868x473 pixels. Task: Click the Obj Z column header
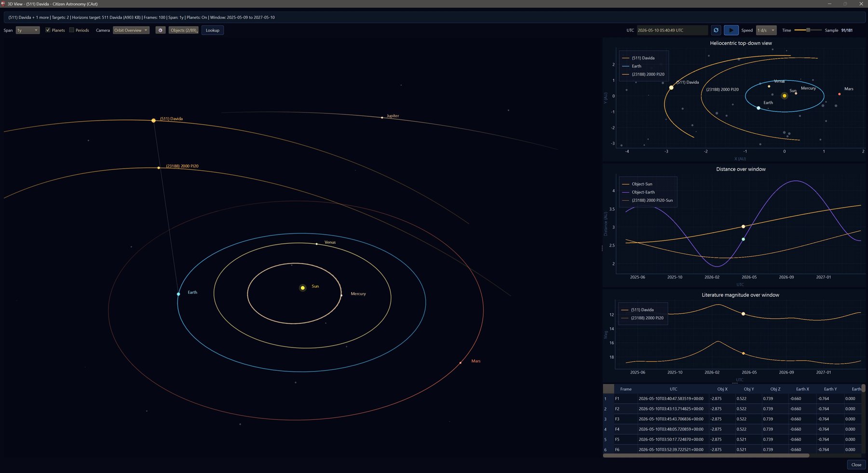(775, 389)
